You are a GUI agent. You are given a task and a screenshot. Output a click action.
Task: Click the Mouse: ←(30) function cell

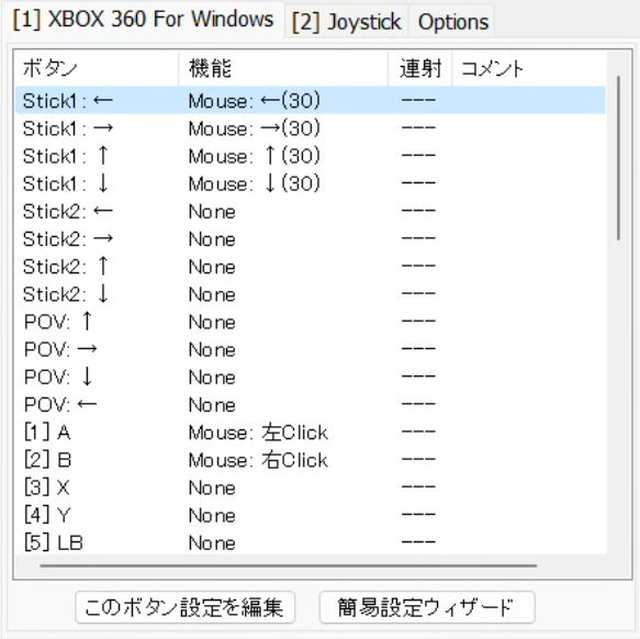click(x=254, y=100)
